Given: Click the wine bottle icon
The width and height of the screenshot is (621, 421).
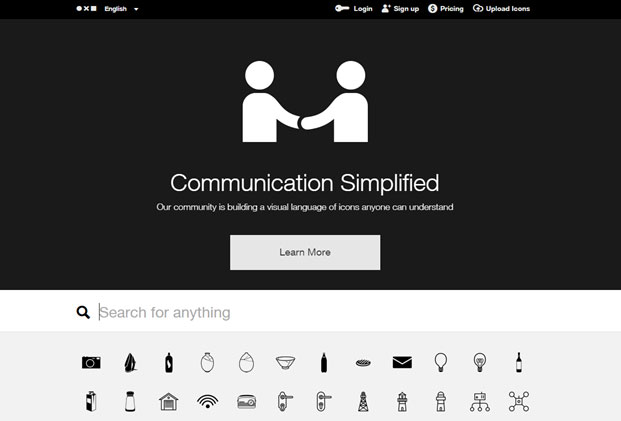Looking at the screenshot, I should coord(518,362).
